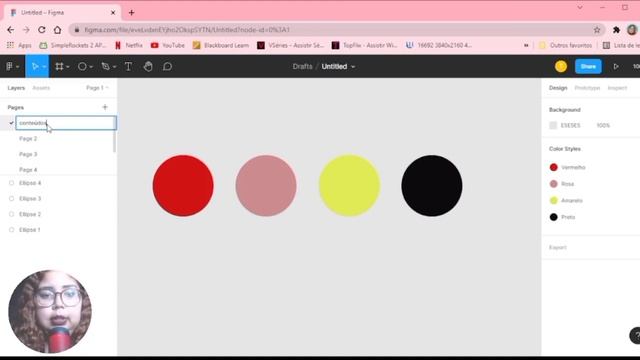Image resolution: width=640 pixels, height=360 pixels.
Task: Switch to the Inspect tab
Action: tap(617, 88)
